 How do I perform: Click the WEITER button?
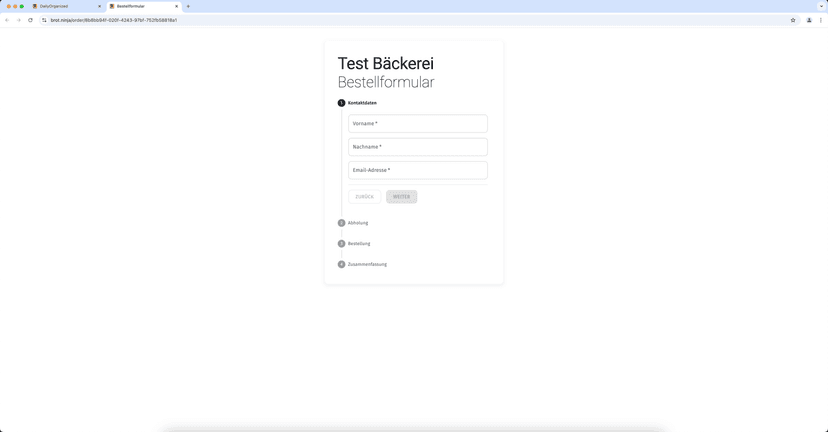pyautogui.click(x=401, y=196)
